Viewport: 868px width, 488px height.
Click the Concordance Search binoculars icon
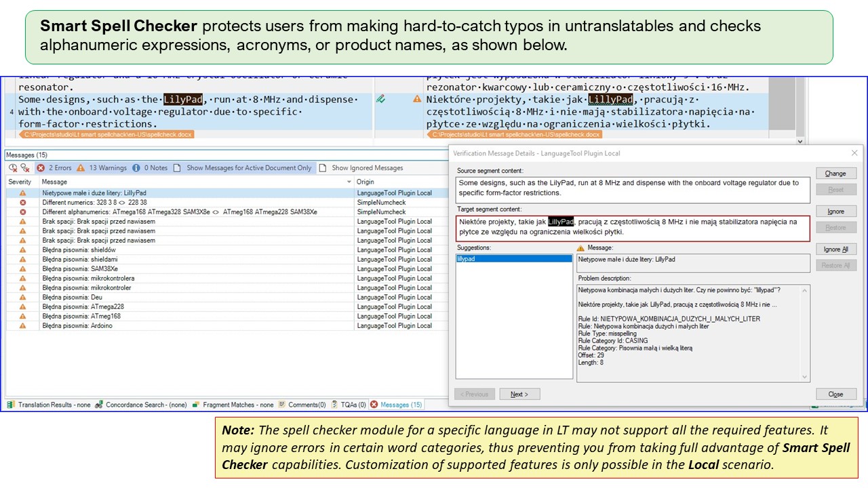[x=99, y=405]
